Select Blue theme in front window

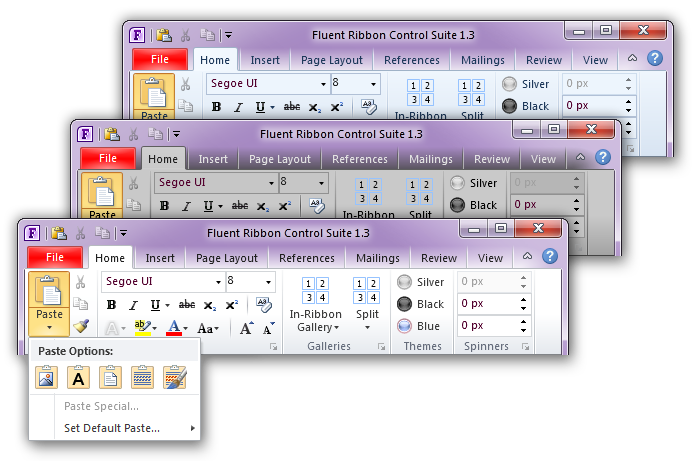(419, 326)
